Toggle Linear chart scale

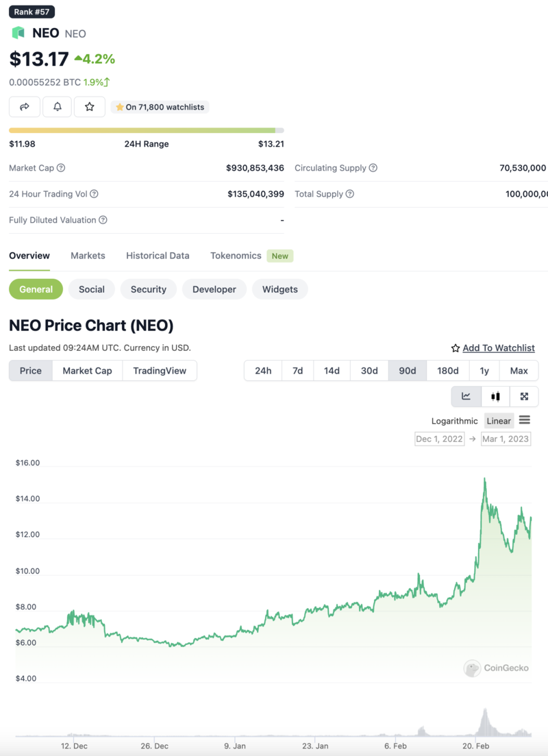499,421
